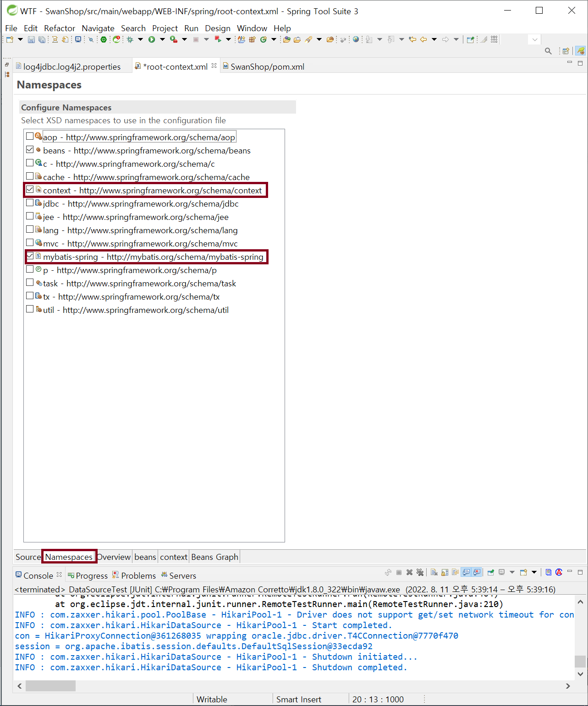The image size is (588, 706).
Task: Open the Project menu
Action: (165, 28)
